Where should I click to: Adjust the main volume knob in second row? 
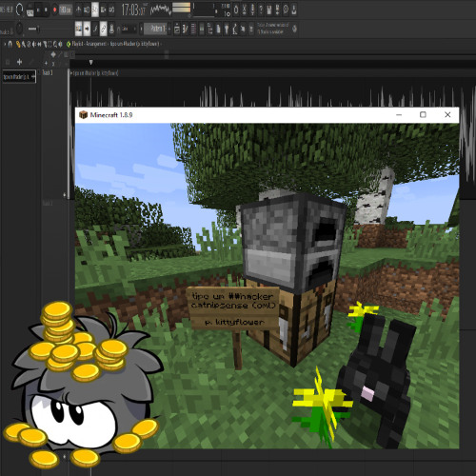[20, 29]
